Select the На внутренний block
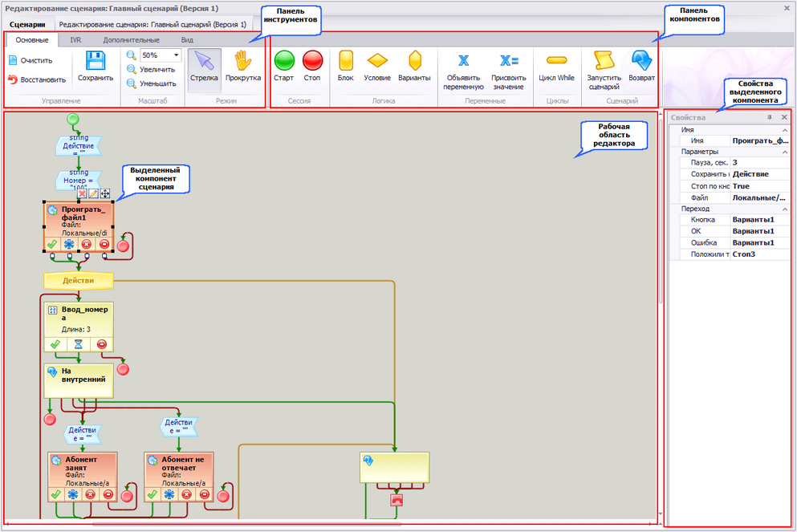797x532 pixels. [x=79, y=380]
